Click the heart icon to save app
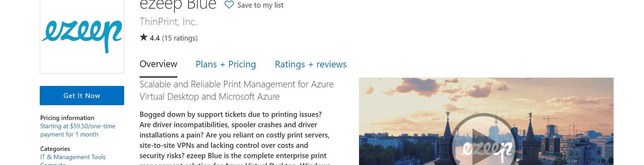 [229, 5]
